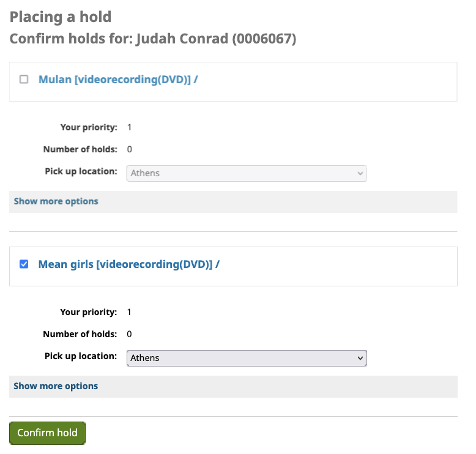Click the holds count 0 for Mulan
This screenshot has height=454, width=476.
(129, 149)
